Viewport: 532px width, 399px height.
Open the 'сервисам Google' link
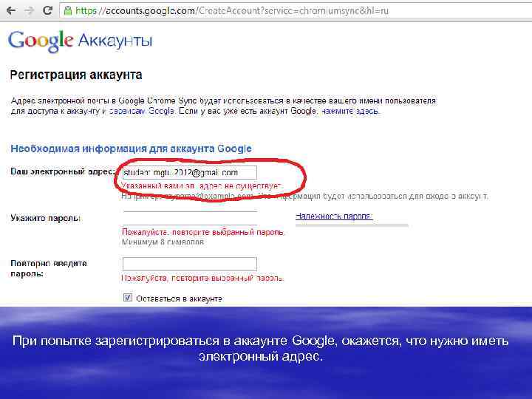click(x=141, y=111)
